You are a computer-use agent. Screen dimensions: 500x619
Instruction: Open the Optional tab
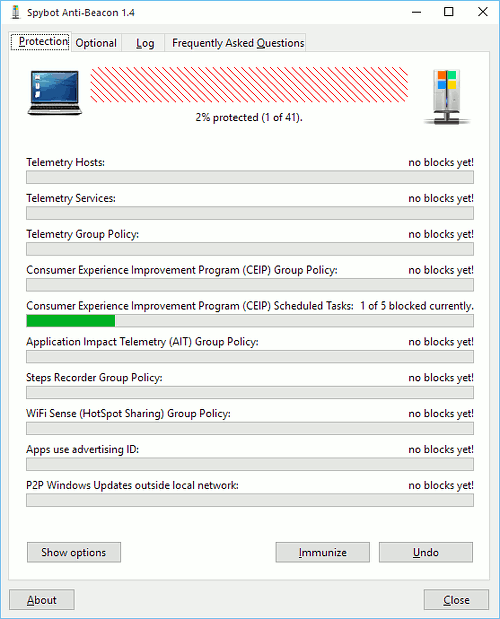click(96, 43)
